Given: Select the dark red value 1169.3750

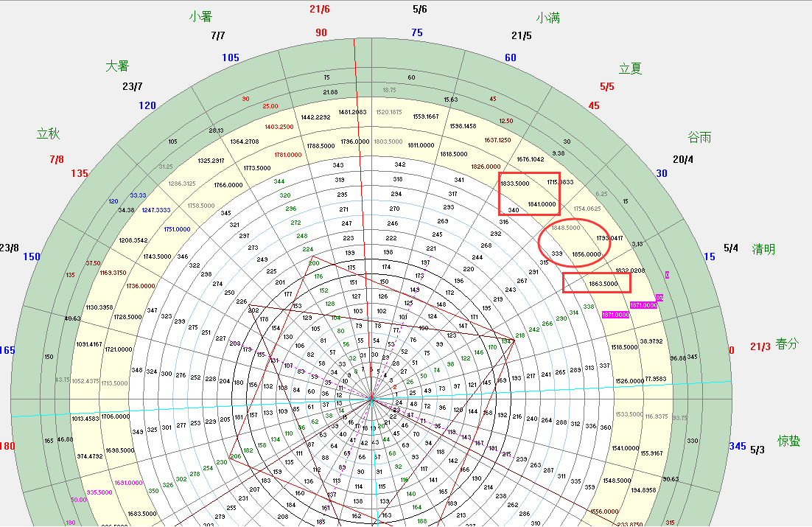Looking at the screenshot, I should [113, 273].
